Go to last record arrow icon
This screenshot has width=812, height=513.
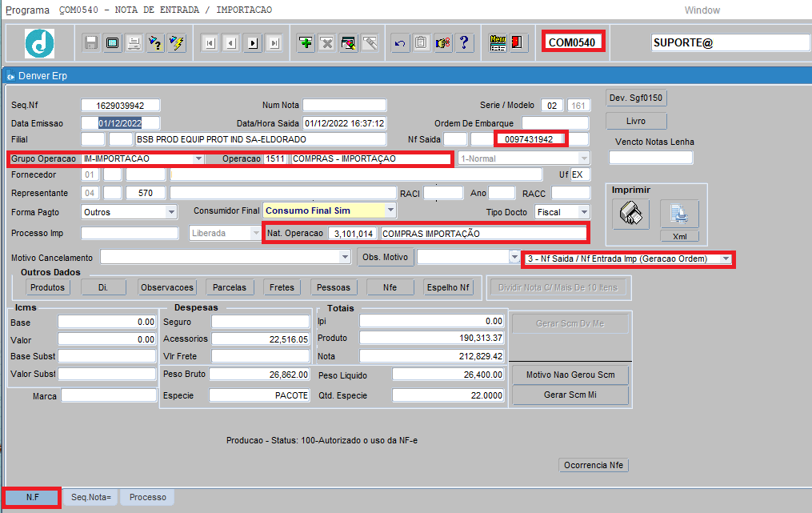(x=274, y=43)
